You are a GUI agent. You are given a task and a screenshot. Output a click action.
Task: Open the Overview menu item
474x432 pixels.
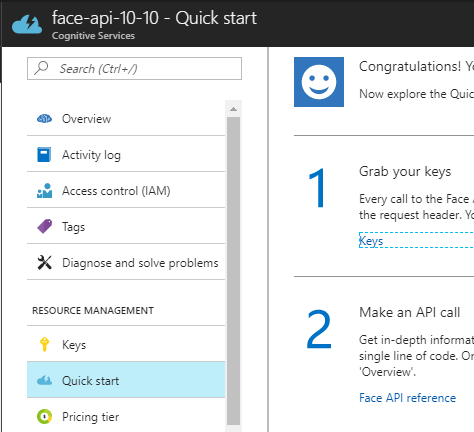pos(126,118)
